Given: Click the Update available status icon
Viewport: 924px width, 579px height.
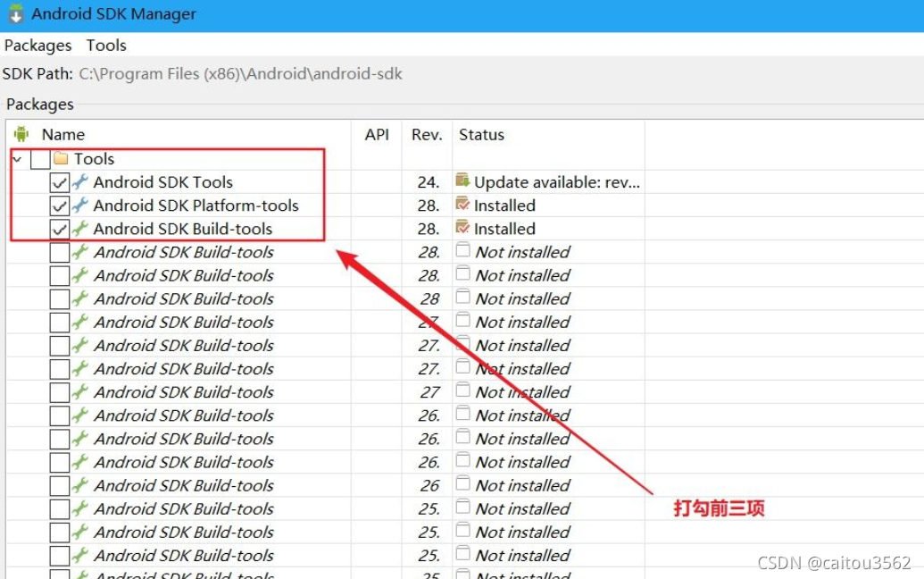Looking at the screenshot, I should tap(462, 181).
